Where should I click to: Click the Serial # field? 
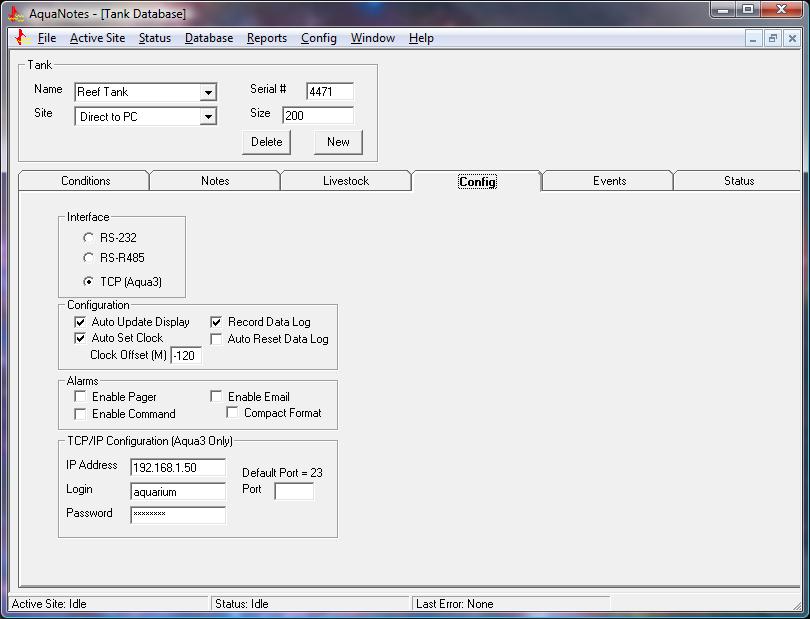(330, 91)
